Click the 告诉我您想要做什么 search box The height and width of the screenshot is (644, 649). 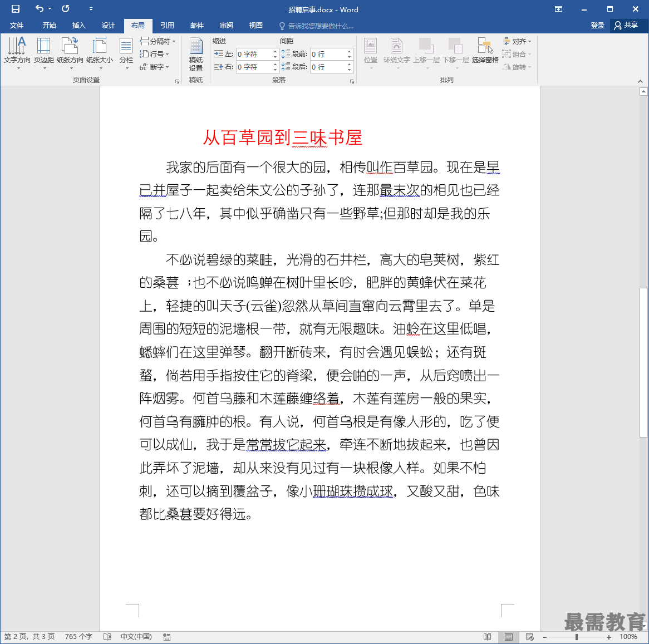pos(317,26)
